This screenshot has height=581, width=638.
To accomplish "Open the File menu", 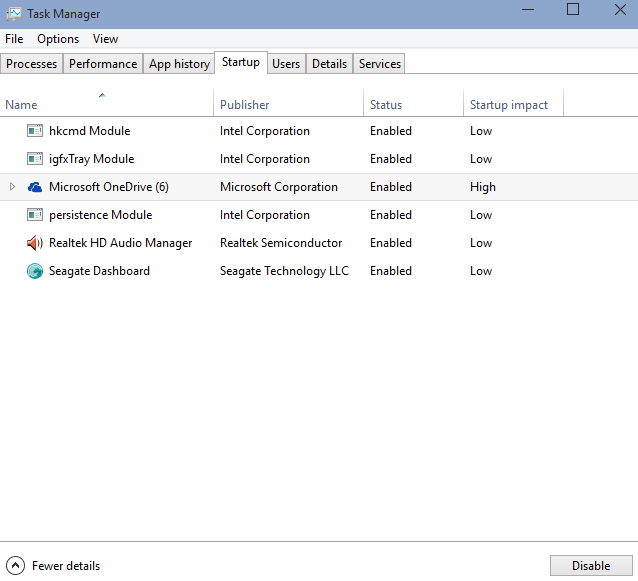I will pos(14,39).
